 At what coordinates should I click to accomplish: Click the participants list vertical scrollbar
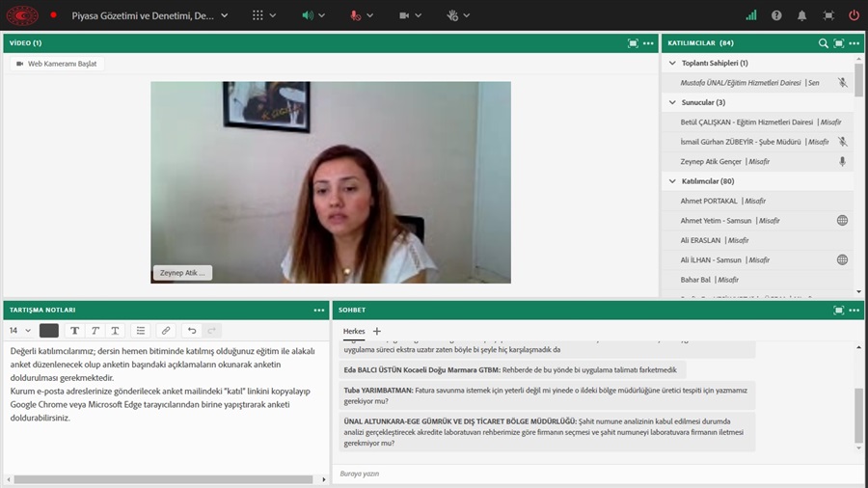coord(858,80)
